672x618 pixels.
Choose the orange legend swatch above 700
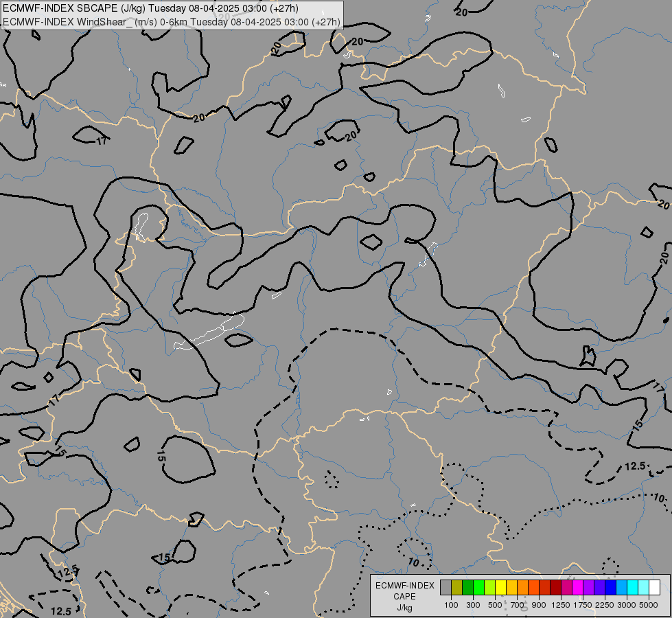click(523, 588)
